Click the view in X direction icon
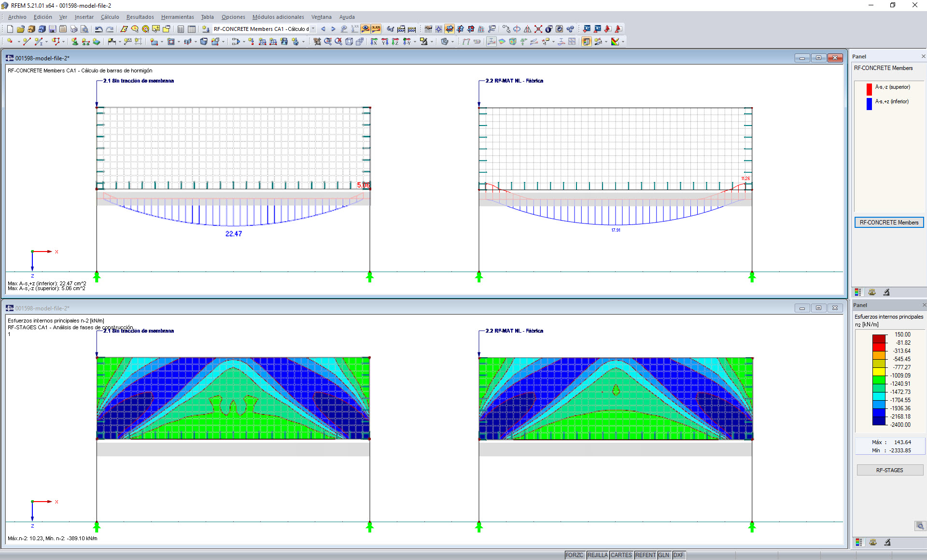Image resolution: width=927 pixels, height=560 pixels. click(x=374, y=42)
